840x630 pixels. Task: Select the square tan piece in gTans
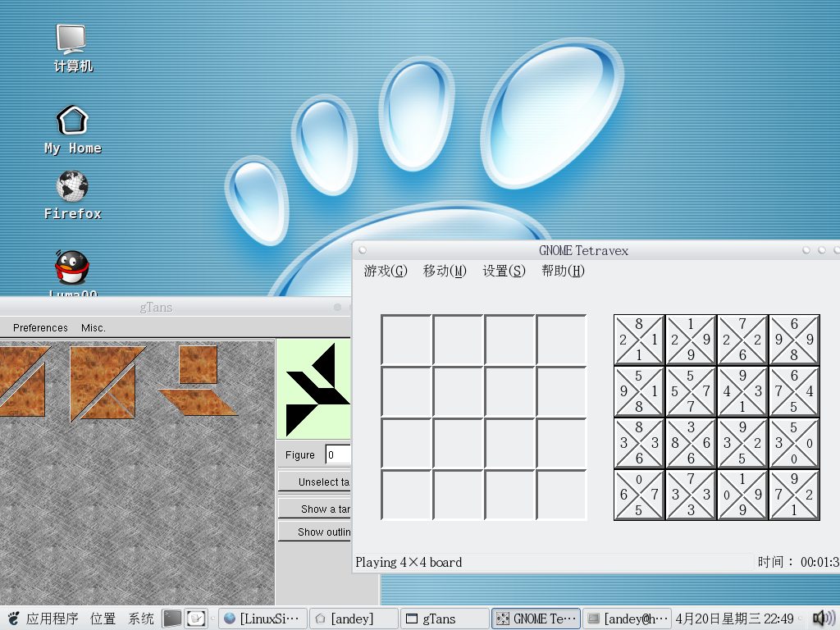pos(199,365)
